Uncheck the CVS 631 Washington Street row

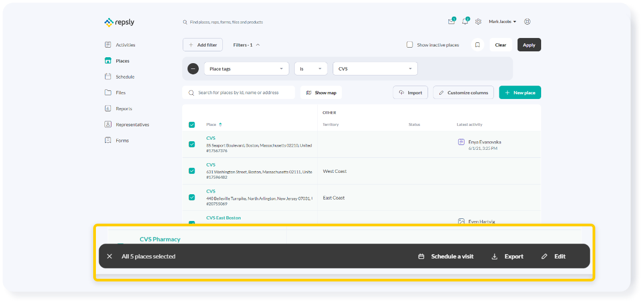[192, 171]
